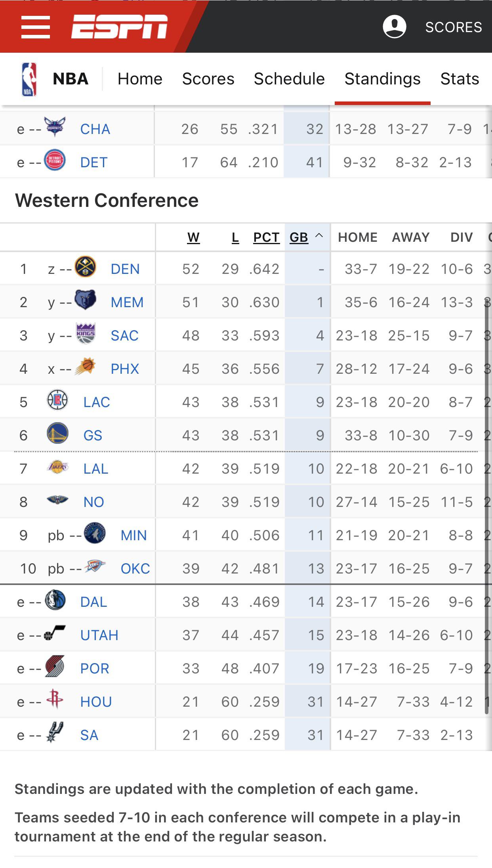Click the Denver Nuggets team logo
The height and width of the screenshot is (868, 492).
point(86,267)
